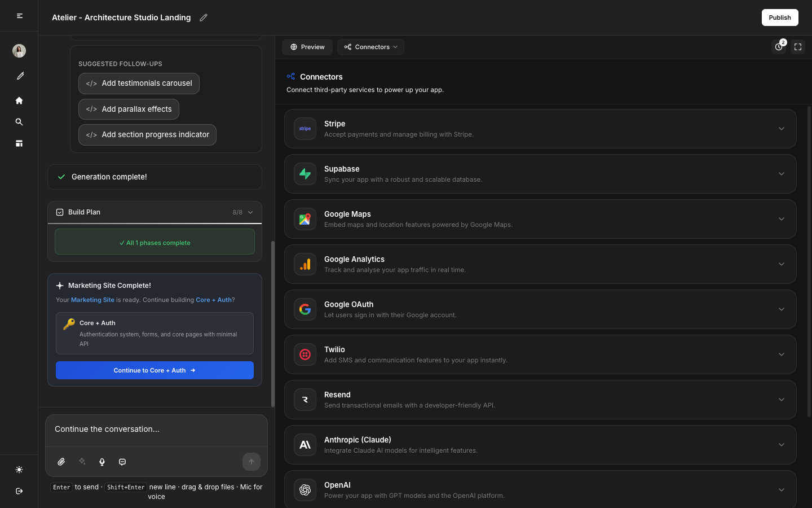Collapse the Build Plan panel

pos(250,212)
